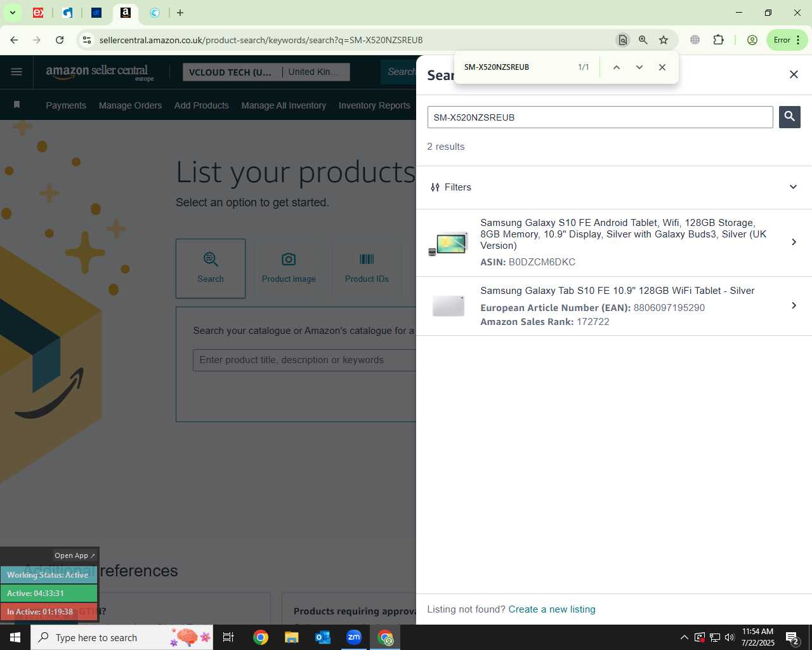Click the find-in-page icon in the address bar
The image size is (812, 650).
(622, 40)
